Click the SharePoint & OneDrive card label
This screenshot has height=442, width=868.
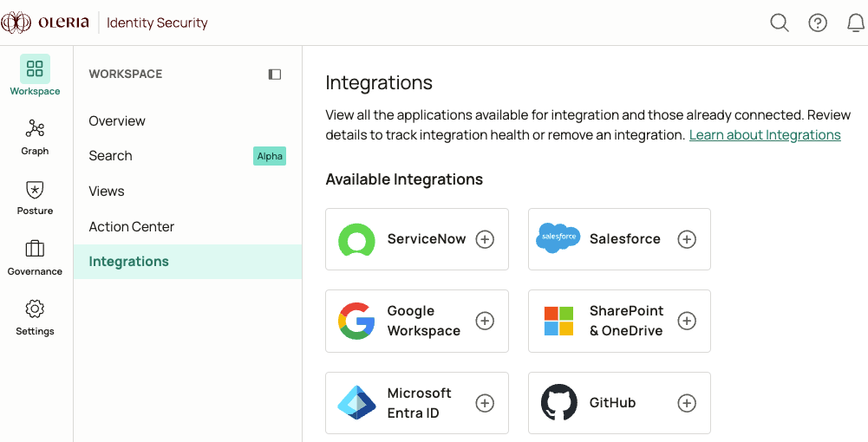click(626, 321)
